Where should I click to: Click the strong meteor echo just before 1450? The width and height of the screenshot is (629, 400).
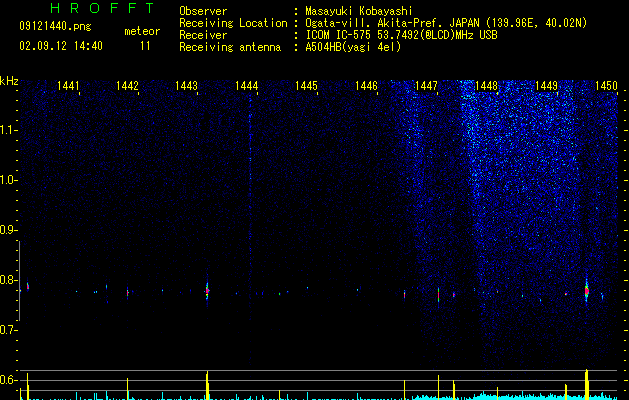pos(586,291)
